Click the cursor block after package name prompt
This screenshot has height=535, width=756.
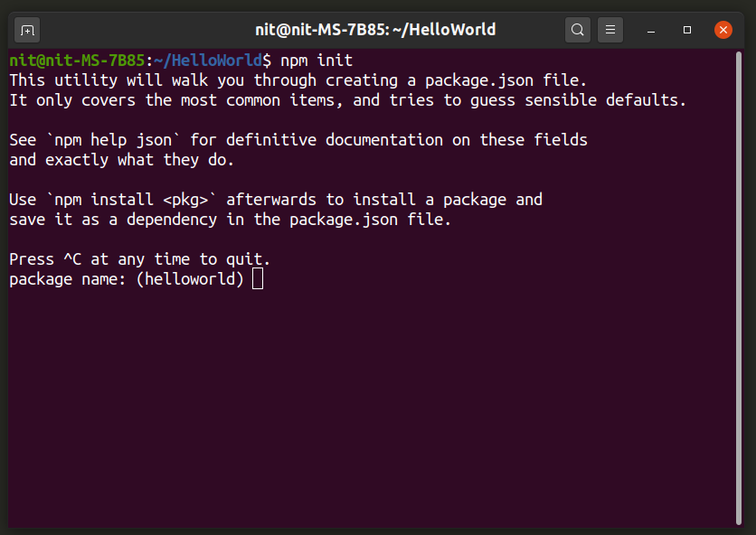click(258, 279)
